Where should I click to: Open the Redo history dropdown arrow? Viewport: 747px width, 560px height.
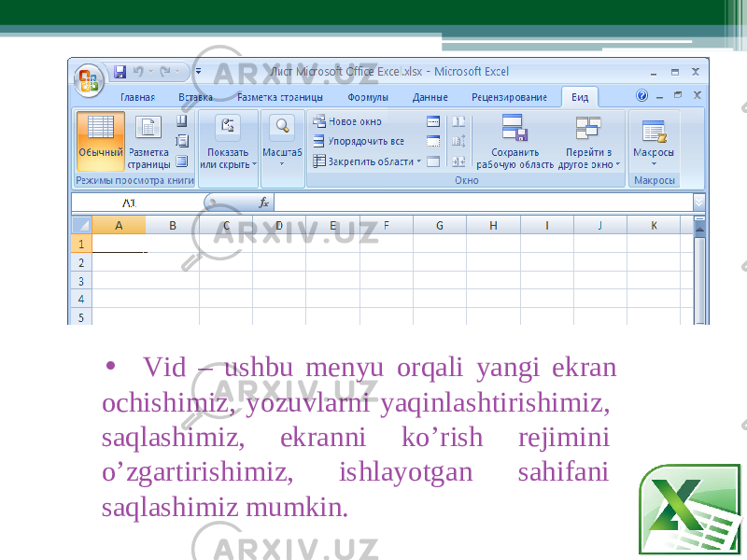(177, 72)
